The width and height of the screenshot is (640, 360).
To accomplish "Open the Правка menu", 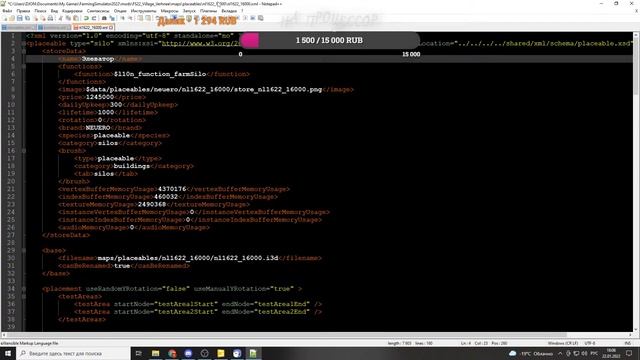I will 23,11.
